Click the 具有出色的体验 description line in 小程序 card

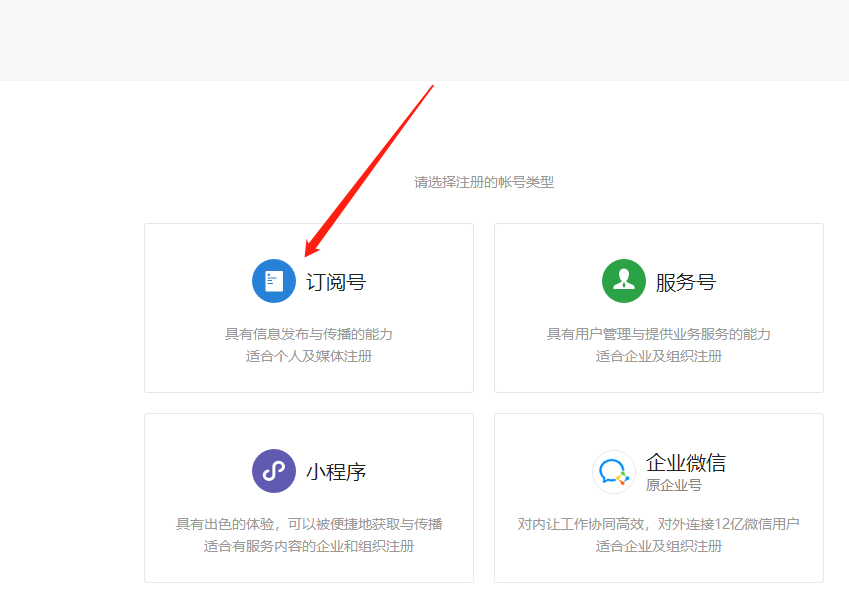pyautogui.click(x=308, y=524)
